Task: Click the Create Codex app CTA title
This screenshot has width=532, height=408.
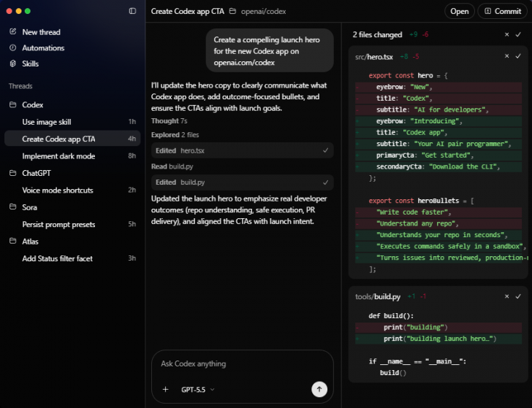Action: point(188,11)
